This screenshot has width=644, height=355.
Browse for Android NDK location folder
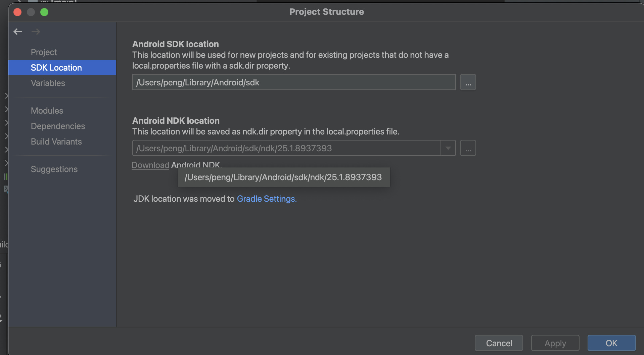[x=468, y=148]
